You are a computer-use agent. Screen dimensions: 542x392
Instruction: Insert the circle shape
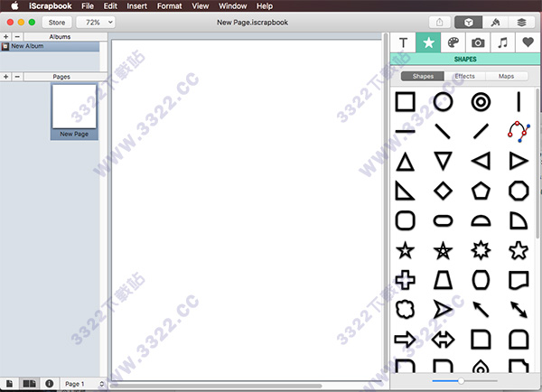pyautogui.click(x=443, y=102)
